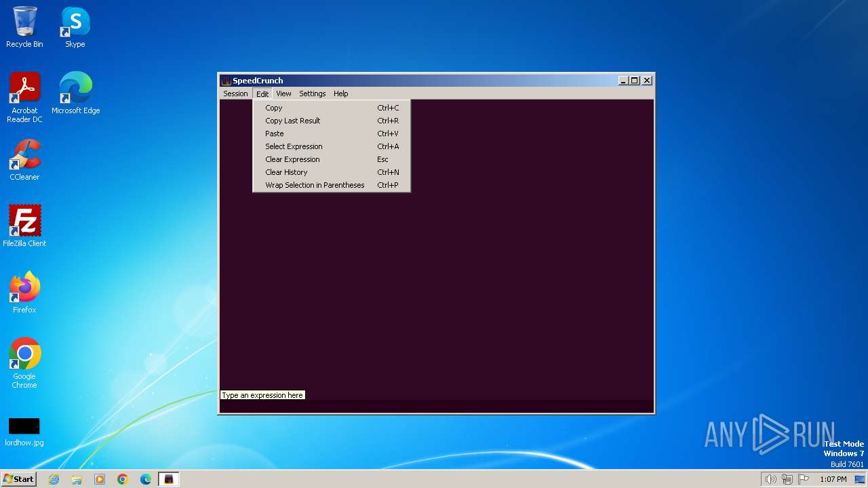Screen dimensions: 868x488
Task: Open File Explorer from taskbar
Action: point(77,479)
